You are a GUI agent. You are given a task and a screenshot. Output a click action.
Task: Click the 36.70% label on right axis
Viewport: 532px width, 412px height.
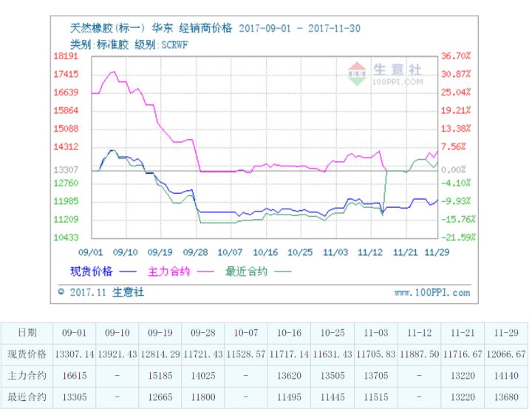[x=455, y=56]
